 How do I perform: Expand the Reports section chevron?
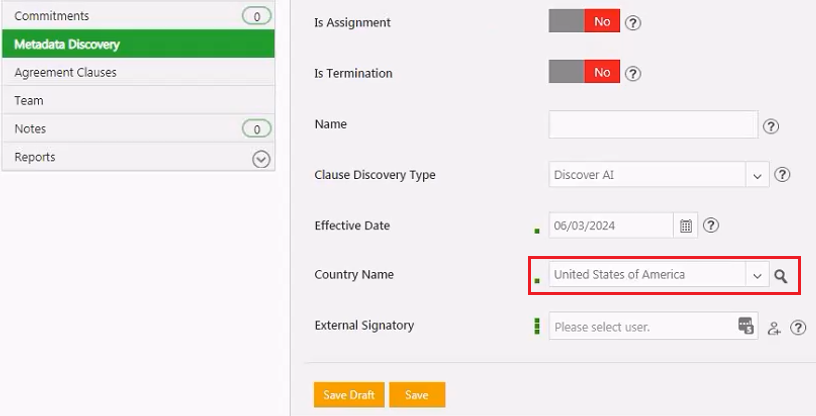(x=261, y=158)
